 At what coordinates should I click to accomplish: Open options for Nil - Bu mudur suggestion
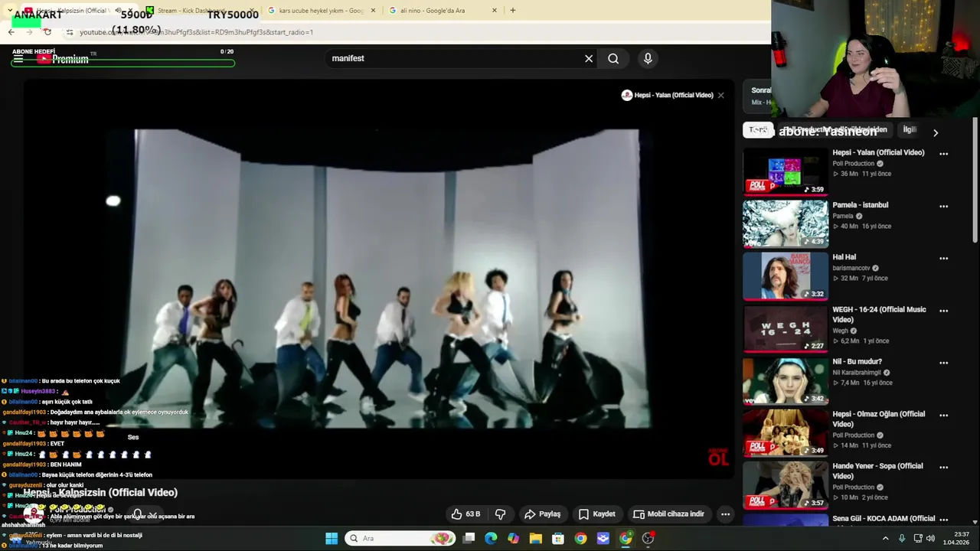tap(943, 363)
